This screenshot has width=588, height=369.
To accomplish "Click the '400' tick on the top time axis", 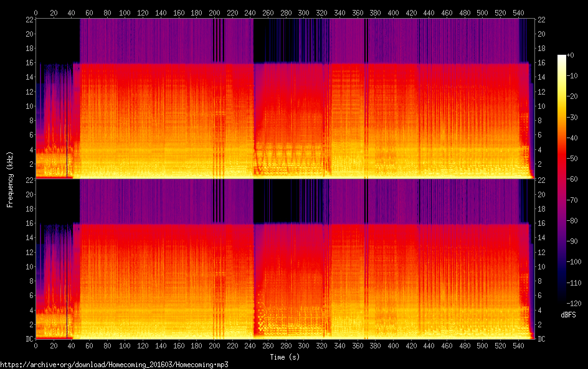I will pyautogui.click(x=393, y=12).
